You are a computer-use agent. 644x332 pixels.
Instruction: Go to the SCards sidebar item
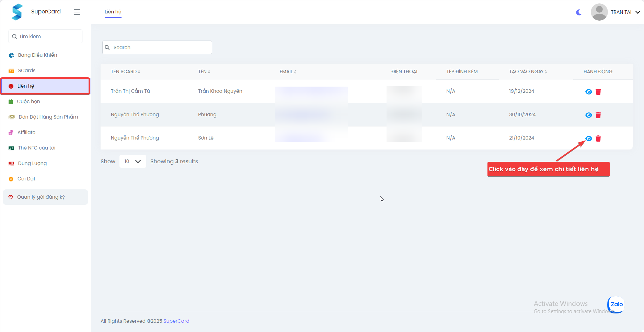[x=27, y=70]
